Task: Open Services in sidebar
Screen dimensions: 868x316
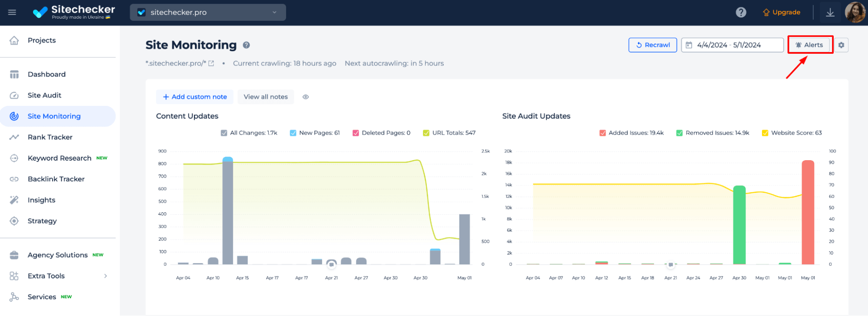Action: (x=42, y=297)
